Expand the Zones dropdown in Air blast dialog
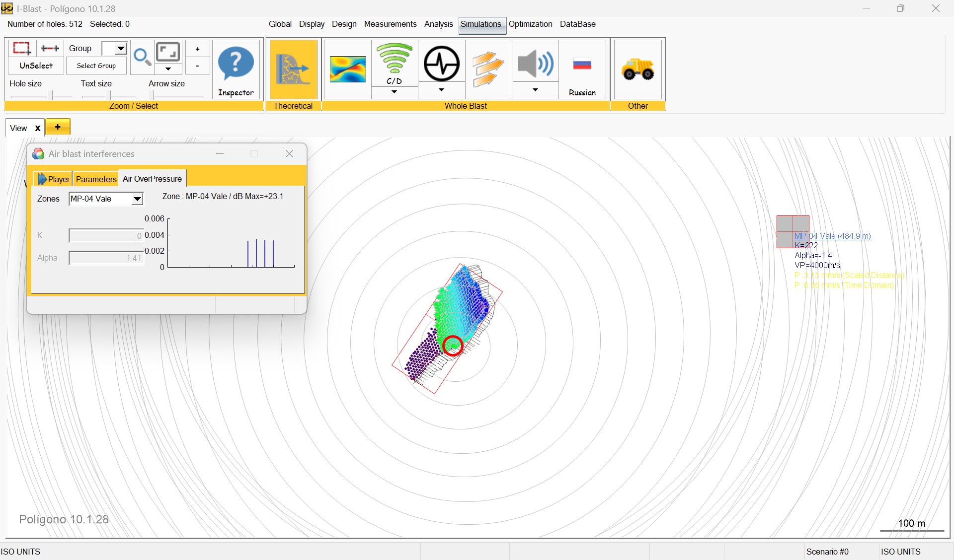The height and width of the screenshot is (560, 954). click(137, 199)
